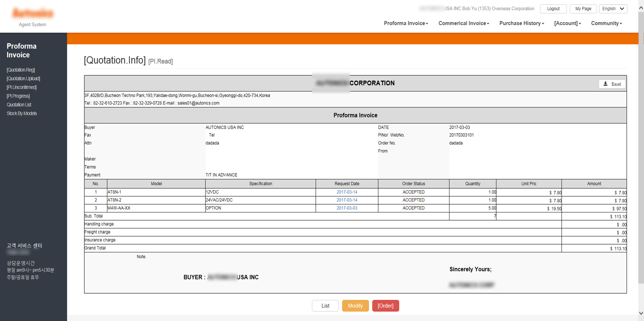Image resolution: width=644 pixels, height=321 pixels.
Task: Click the sales01@autonics.com email line
Action: pyautogui.click(x=152, y=103)
